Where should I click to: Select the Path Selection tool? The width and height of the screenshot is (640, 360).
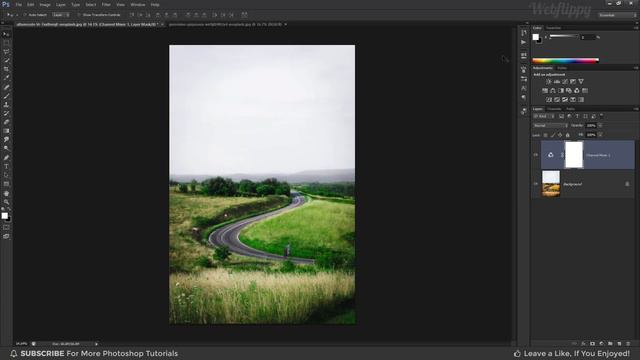click(6, 175)
